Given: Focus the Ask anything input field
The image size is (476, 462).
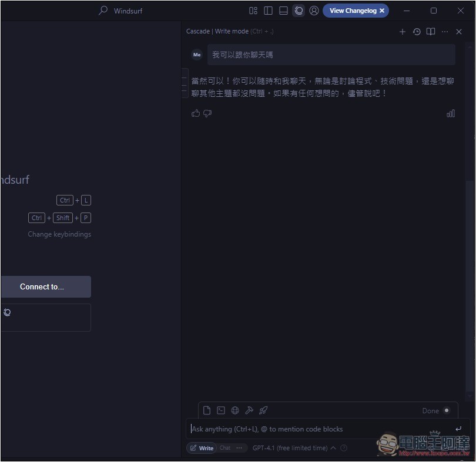Looking at the screenshot, I should click(320, 429).
